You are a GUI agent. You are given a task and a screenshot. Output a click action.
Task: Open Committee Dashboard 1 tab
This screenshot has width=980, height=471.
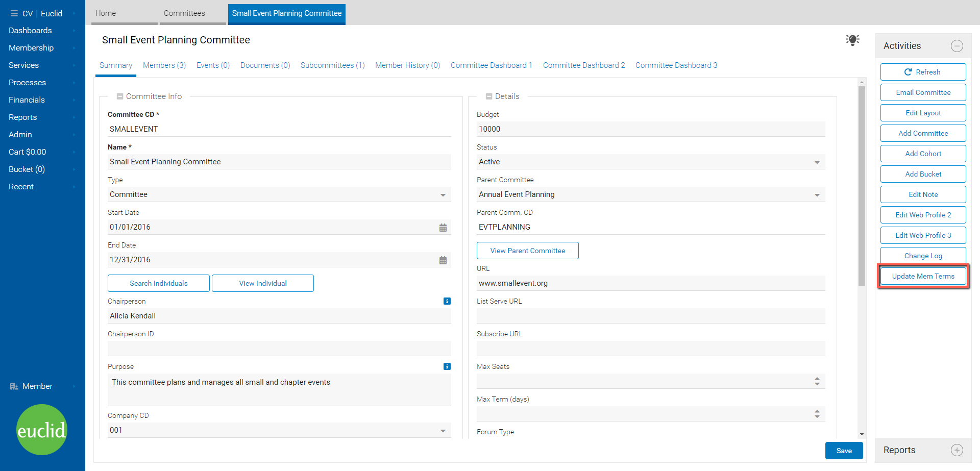pyautogui.click(x=491, y=65)
